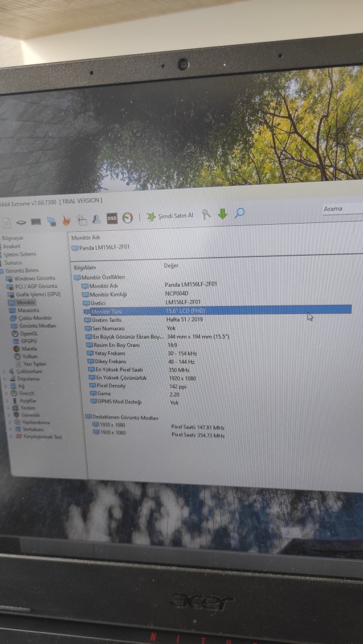This screenshot has height=644, width=363.
Task: Select Anakart in the tree
Action: (12, 246)
